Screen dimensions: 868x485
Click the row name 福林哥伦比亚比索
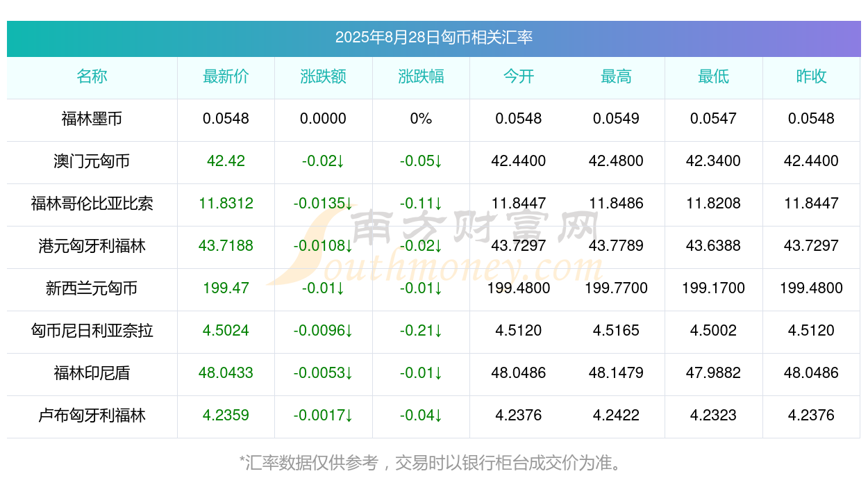pos(92,204)
